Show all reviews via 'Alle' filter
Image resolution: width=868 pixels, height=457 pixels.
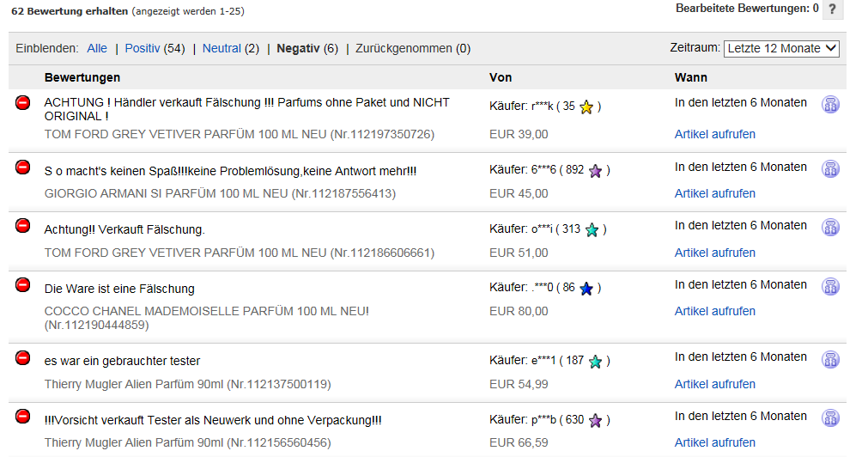pos(97,49)
